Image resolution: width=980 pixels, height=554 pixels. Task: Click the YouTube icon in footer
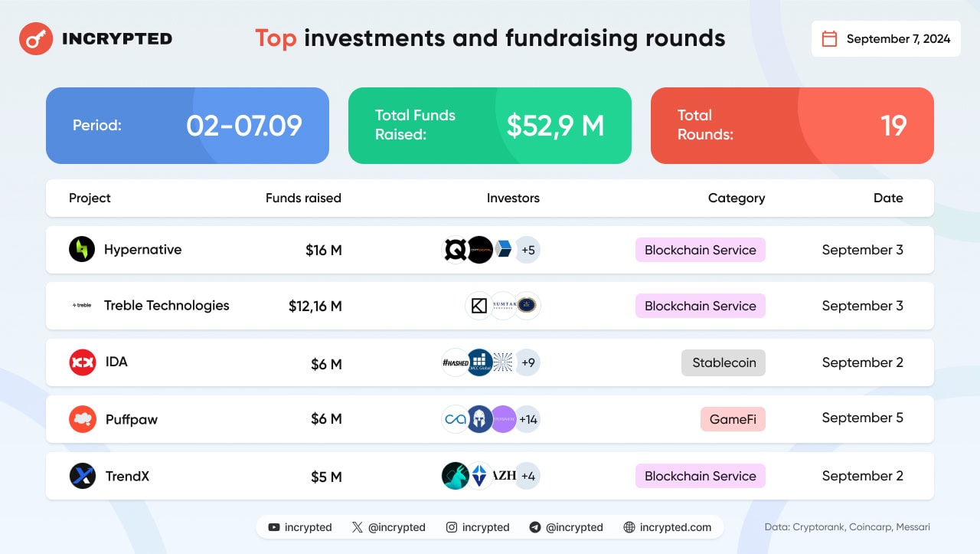(274, 527)
